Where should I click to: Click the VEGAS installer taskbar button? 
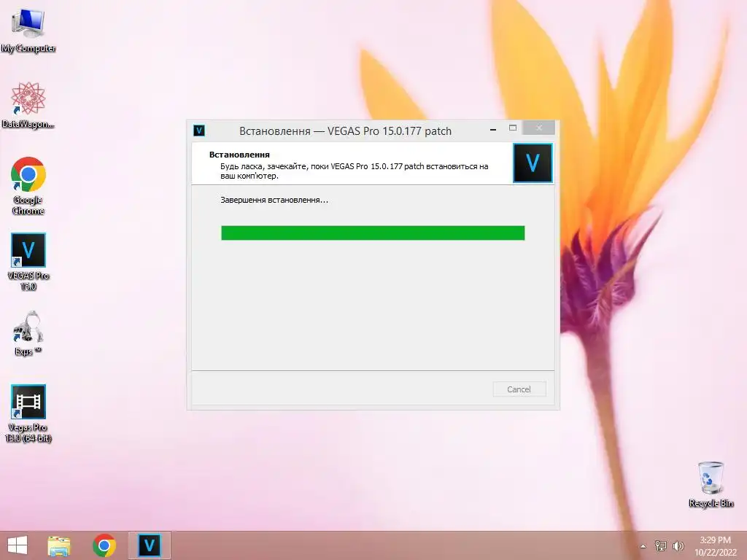(149, 545)
